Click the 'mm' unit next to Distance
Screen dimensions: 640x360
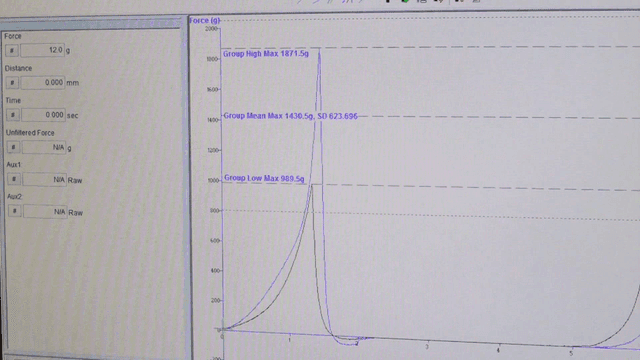73,83
